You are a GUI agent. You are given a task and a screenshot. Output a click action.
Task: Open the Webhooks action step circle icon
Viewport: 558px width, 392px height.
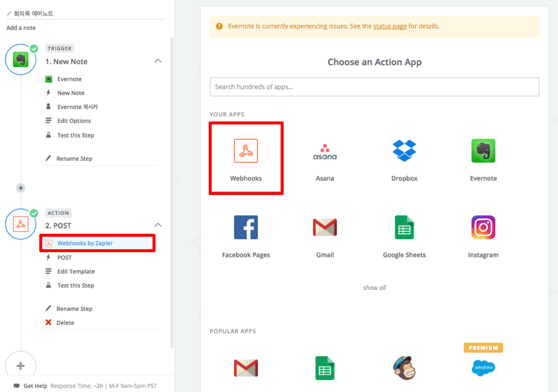coord(21,224)
